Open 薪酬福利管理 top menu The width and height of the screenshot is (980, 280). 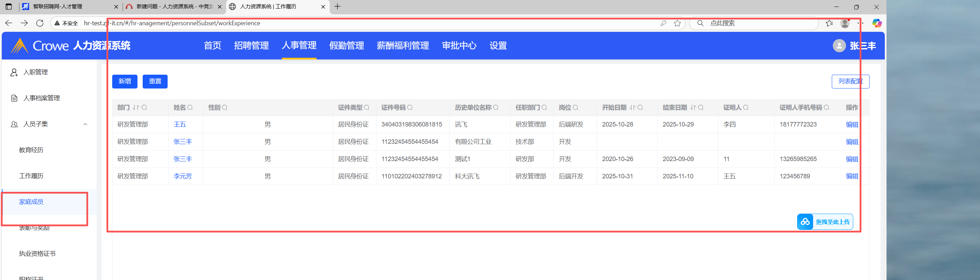tap(402, 46)
